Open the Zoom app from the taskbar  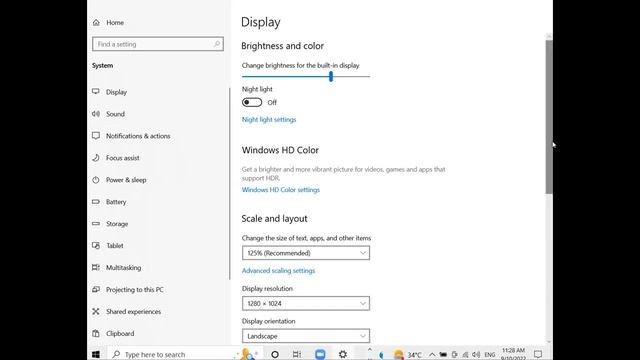(320, 354)
